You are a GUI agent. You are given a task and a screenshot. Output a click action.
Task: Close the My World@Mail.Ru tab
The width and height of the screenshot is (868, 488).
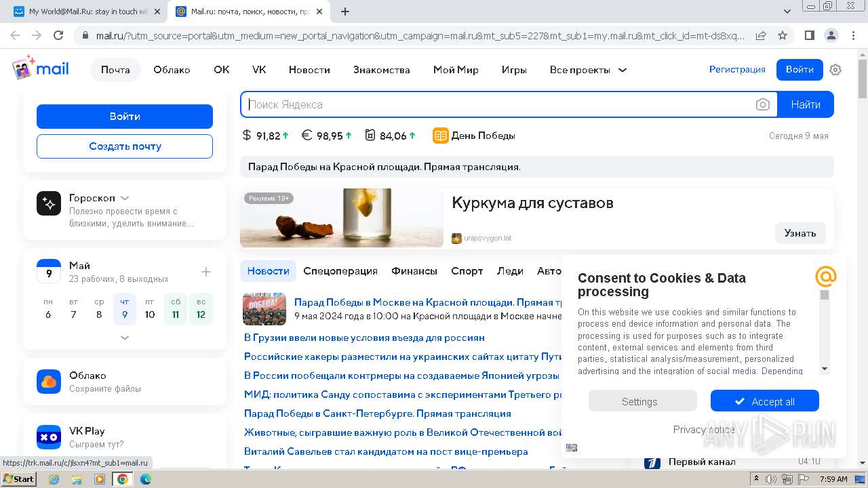pos(157,12)
